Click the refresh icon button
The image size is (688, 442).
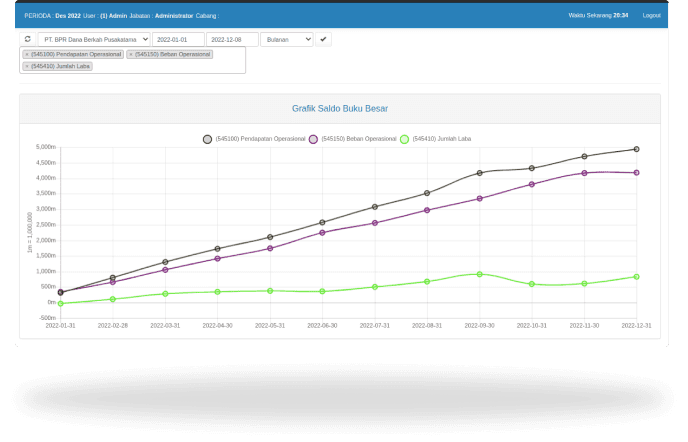click(28, 39)
